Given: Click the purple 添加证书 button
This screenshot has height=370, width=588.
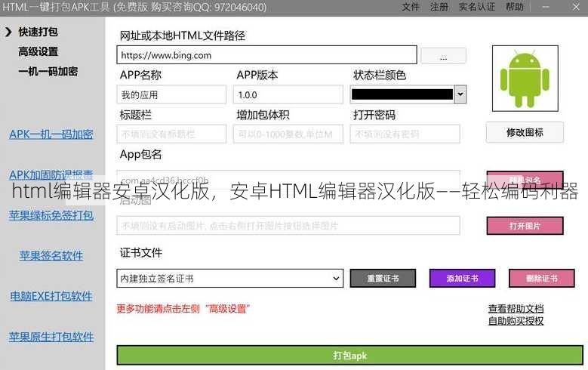Looking at the screenshot, I should [x=462, y=279].
